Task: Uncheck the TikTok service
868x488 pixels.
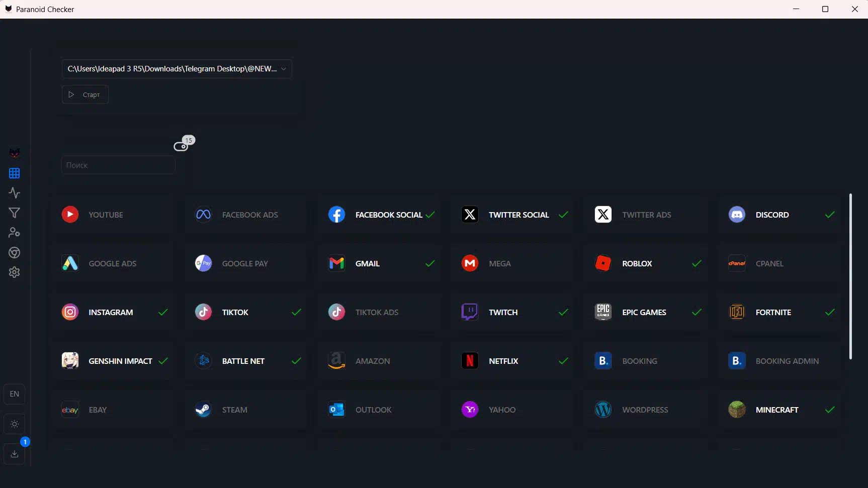Action: tap(245, 312)
